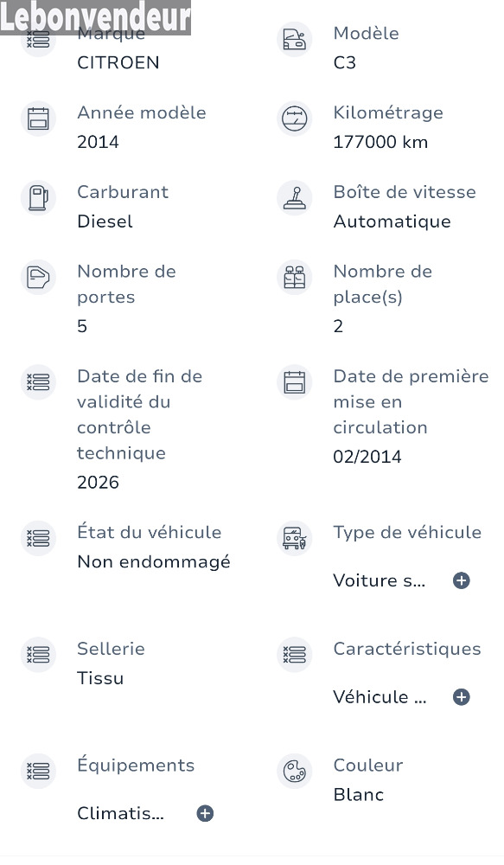
Task: Click the vehicle icon beside Type de véhicule
Action: coord(295,538)
